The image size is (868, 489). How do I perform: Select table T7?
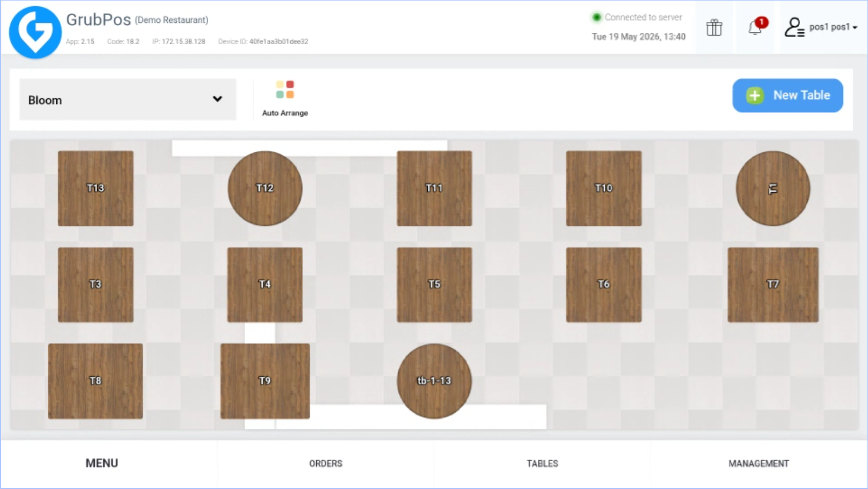773,285
